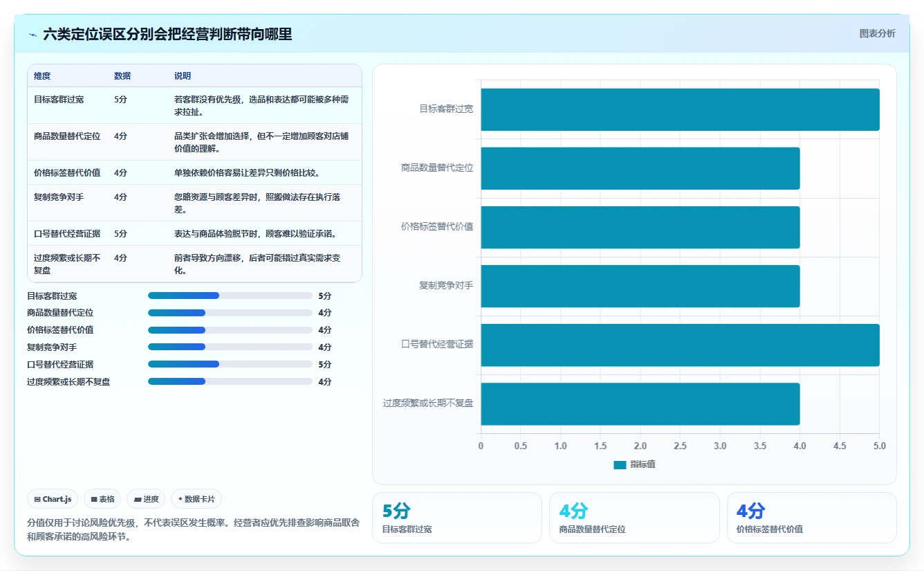Click the lightning icon beside the page title
This screenshot has height=571, width=924.
pyautogui.click(x=33, y=35)
